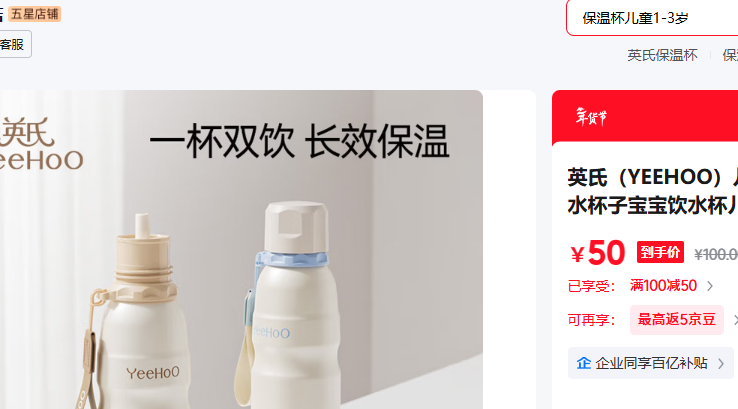This screenshot has height=409, width=738.
Task: Open the 企业同享百亿补贴 subsidy link
Action: pos(651,363)
